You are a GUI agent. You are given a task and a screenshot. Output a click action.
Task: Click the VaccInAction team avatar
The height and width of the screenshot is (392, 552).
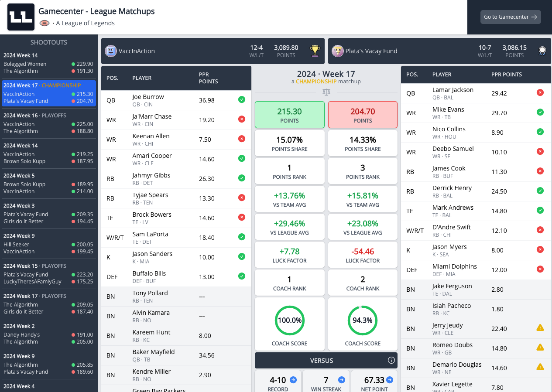pyautogui.click(x=111, y=51)
